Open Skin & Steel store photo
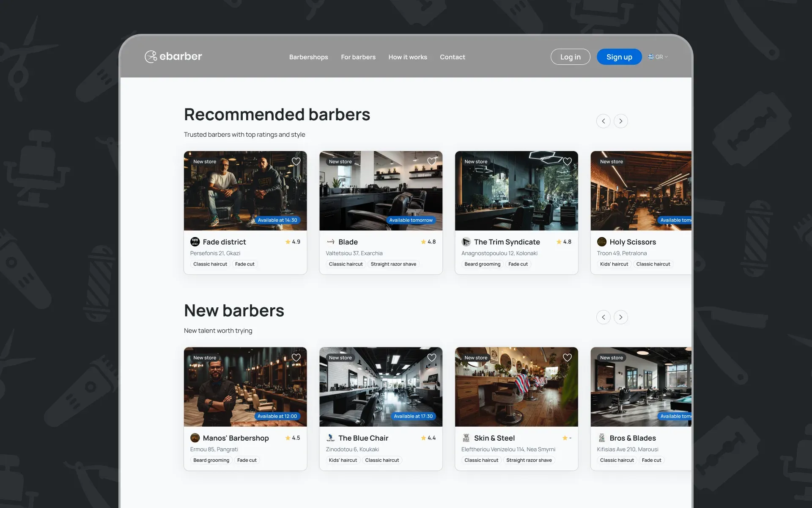 tap(516, 387)
